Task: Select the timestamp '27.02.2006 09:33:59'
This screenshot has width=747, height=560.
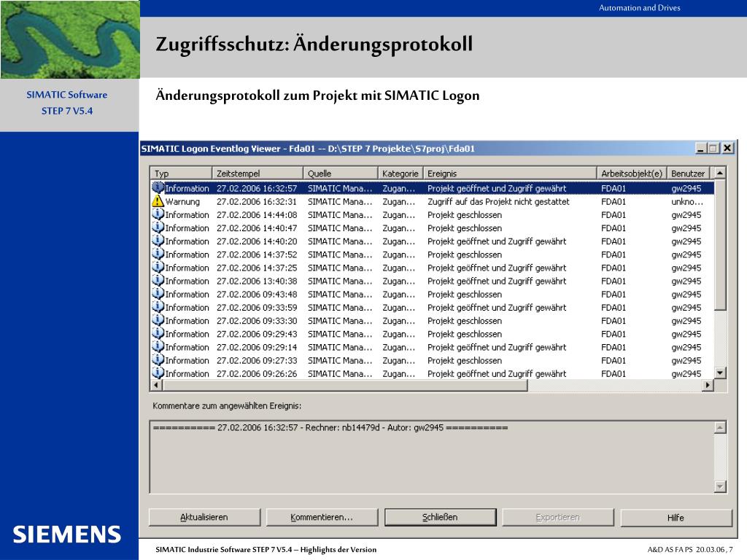Action: [257, 308]
